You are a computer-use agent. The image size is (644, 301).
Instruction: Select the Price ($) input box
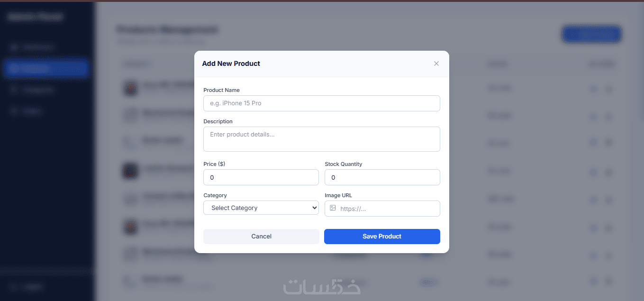click(261, 177)
